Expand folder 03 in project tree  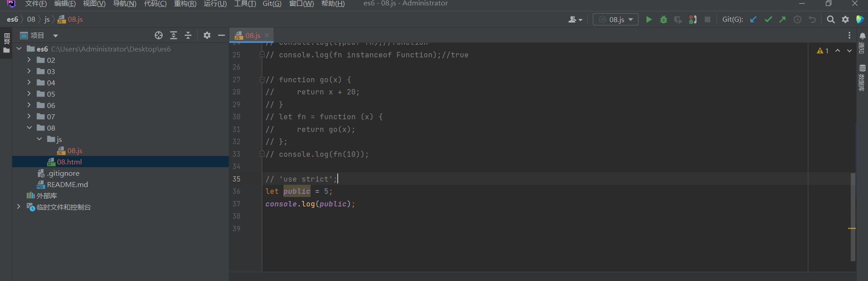pos(29,71)
